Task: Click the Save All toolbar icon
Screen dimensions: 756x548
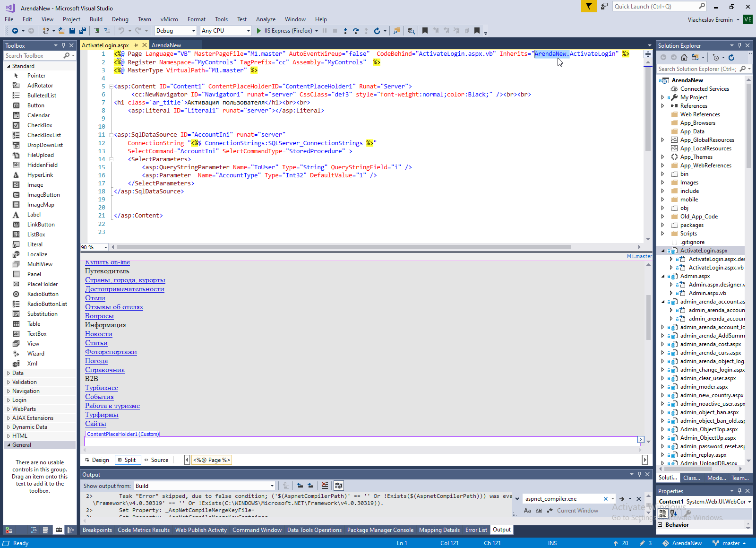Action: tap(82, 31)
